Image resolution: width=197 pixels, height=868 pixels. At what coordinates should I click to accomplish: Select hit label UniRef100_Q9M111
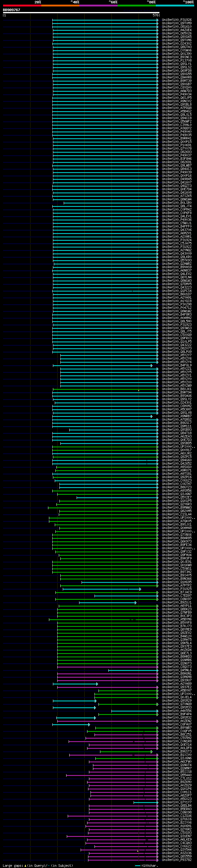pyautogui.click(x=177, y=426)
